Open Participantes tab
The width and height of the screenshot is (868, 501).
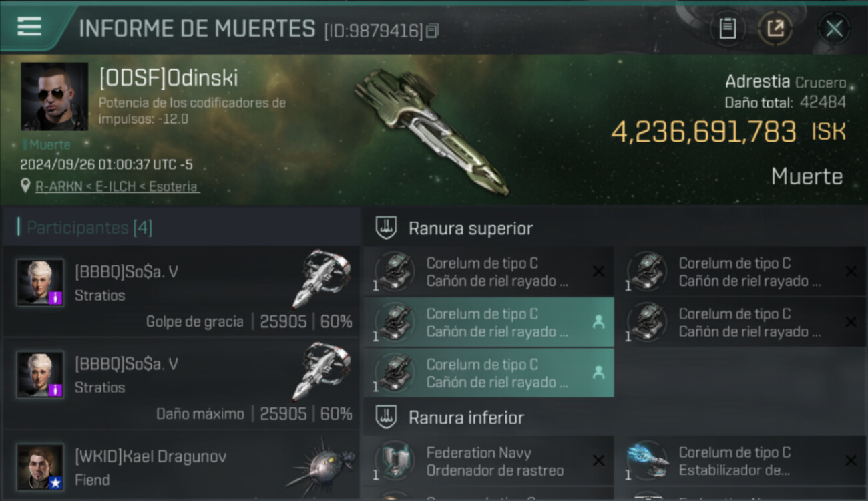[89, 228]
